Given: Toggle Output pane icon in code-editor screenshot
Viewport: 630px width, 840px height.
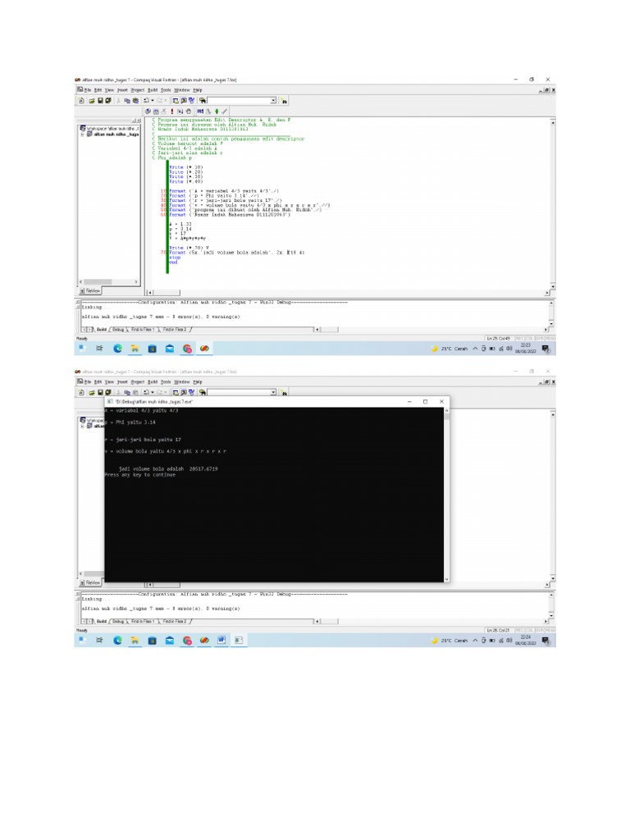Looking at the screenshot, I should [184, 100].
